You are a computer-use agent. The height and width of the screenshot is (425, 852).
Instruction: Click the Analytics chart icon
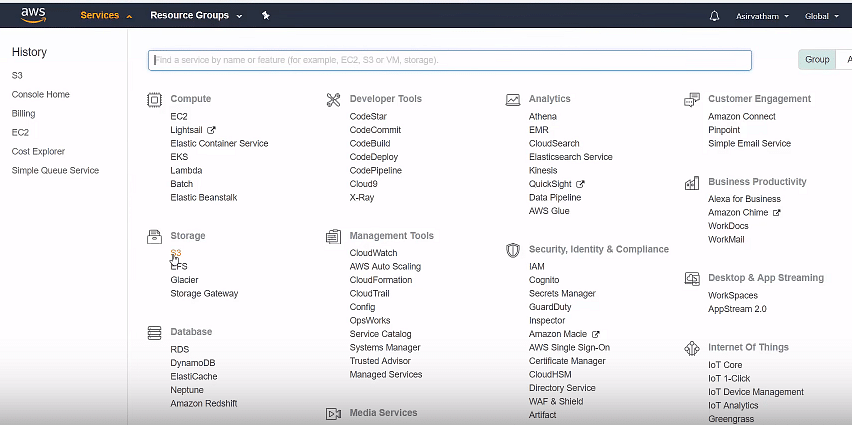[513, 99]
